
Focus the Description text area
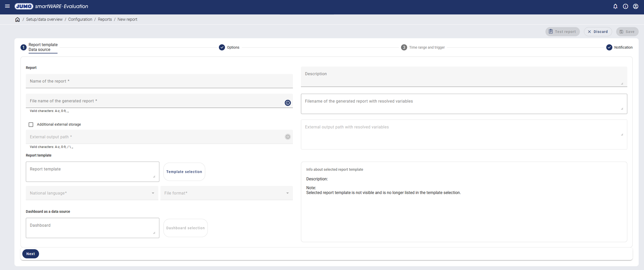464,77
